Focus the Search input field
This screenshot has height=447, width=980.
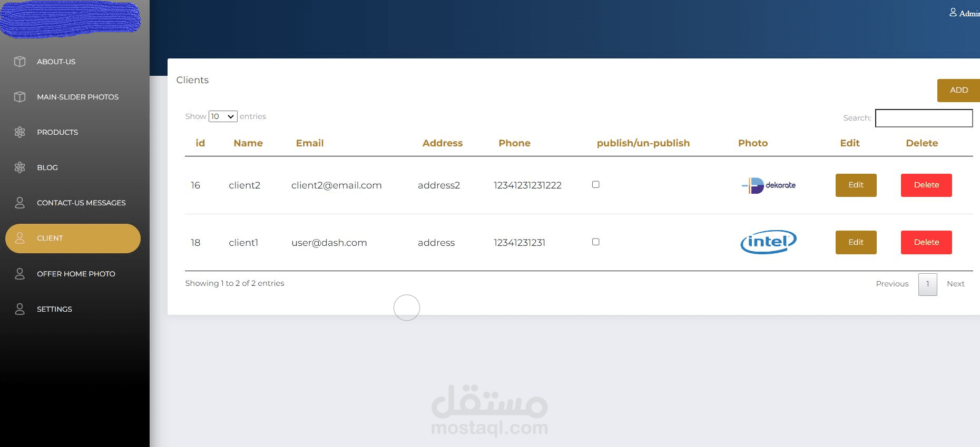[924, 118]
